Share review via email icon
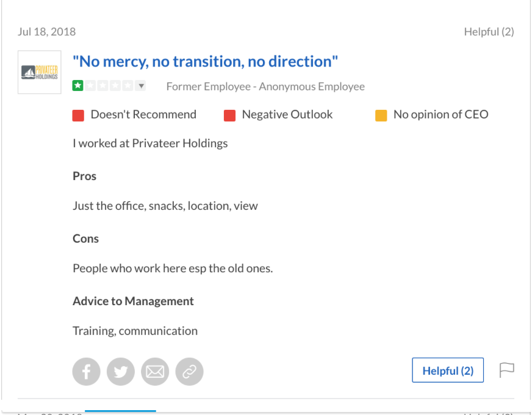The width and height of the screenshot is (532, 415). click(x=155, y=371)
